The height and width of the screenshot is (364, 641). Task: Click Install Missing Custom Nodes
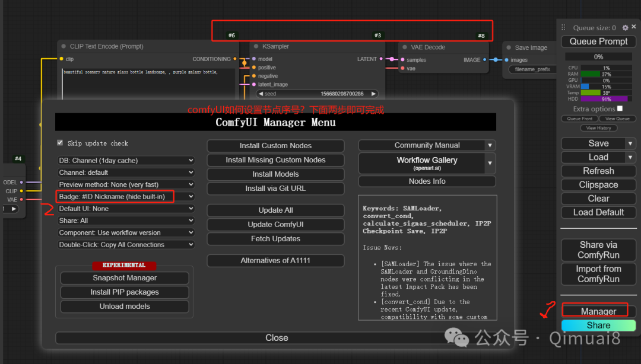coord(275,160)
